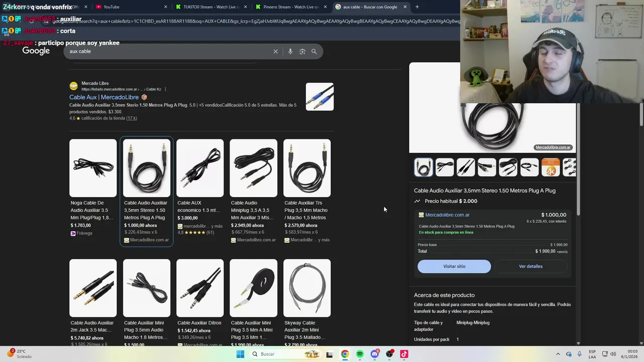Select Cable Audio Auxiliar 3,5mm Stereo 1.50 card
Screen dimensions: 644x362
146,191
